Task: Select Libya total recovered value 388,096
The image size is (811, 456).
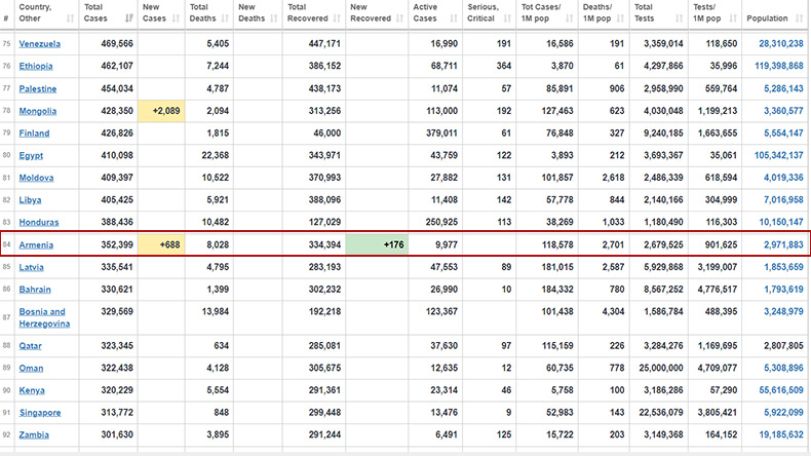Action: pyautogui.click(x=325, y=200)
